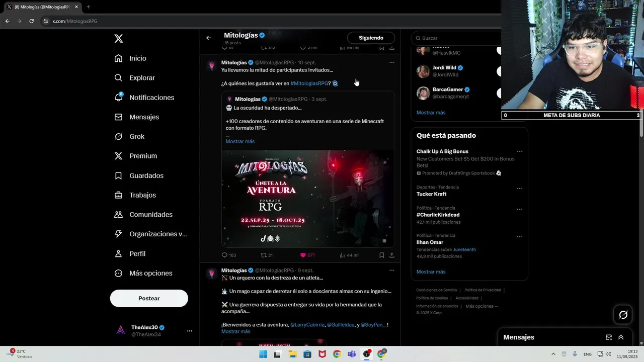Image resolution: width=644 pixels, height=362 pixels.
Task: Open the Windows Start menu
Action: click(x=263, y=354)
